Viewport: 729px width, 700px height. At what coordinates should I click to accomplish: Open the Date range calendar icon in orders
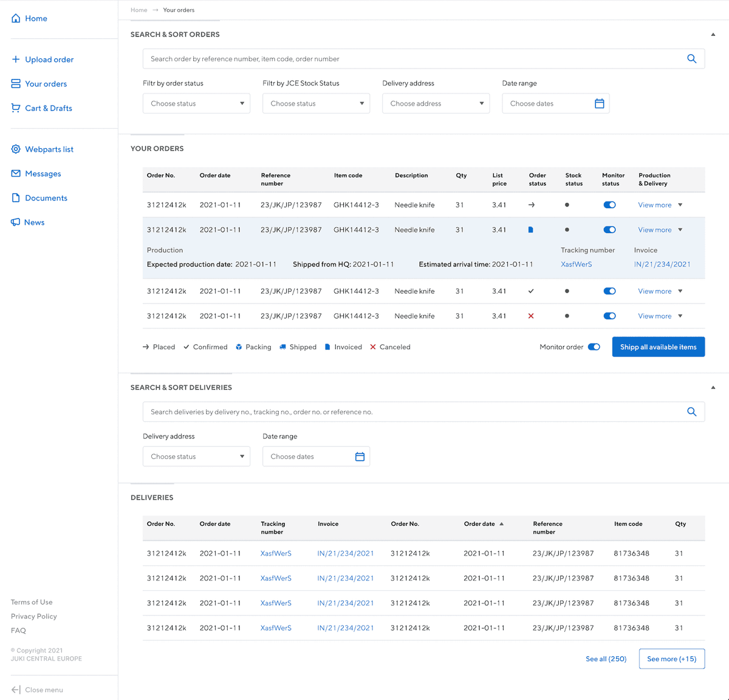600,104
